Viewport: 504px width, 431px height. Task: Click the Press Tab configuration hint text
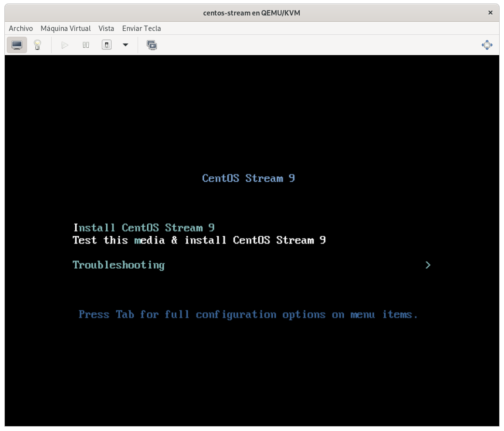[x=248, y=315]
